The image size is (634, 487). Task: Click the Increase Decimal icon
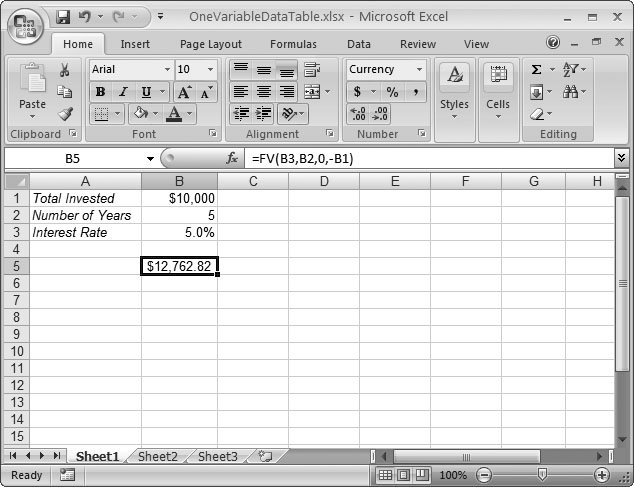(357, 114)
